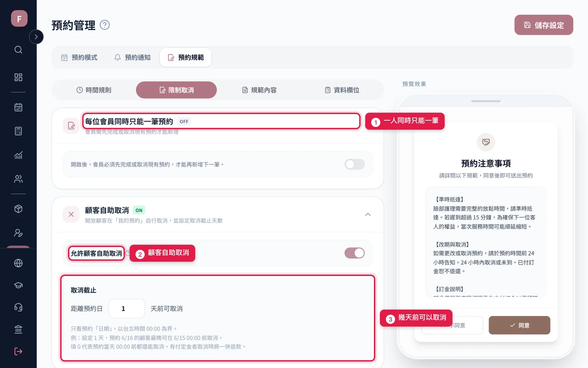Click the 儲存設定 save button
Screen dimensions: 588x368
pos(544,25)
